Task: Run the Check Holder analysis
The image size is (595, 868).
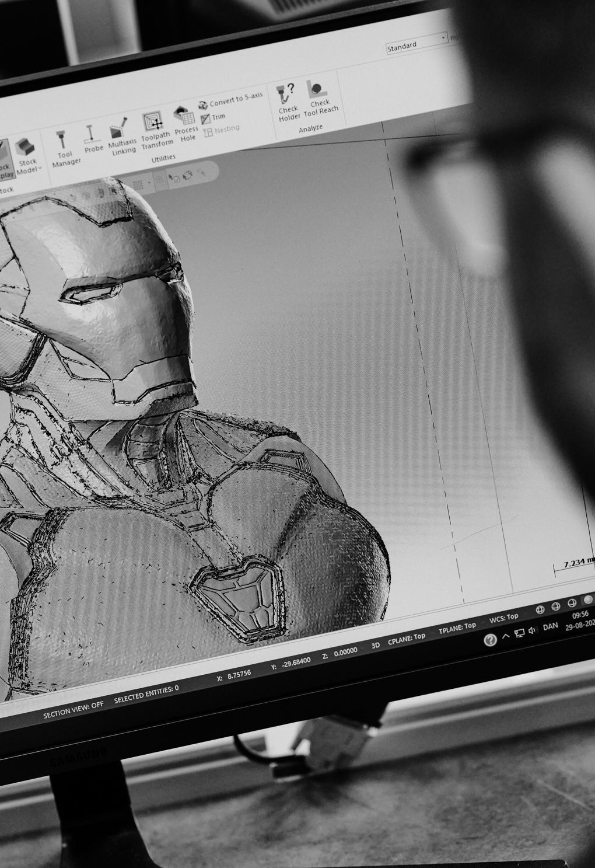Action: pyautogui.click(x=288, y=102)
